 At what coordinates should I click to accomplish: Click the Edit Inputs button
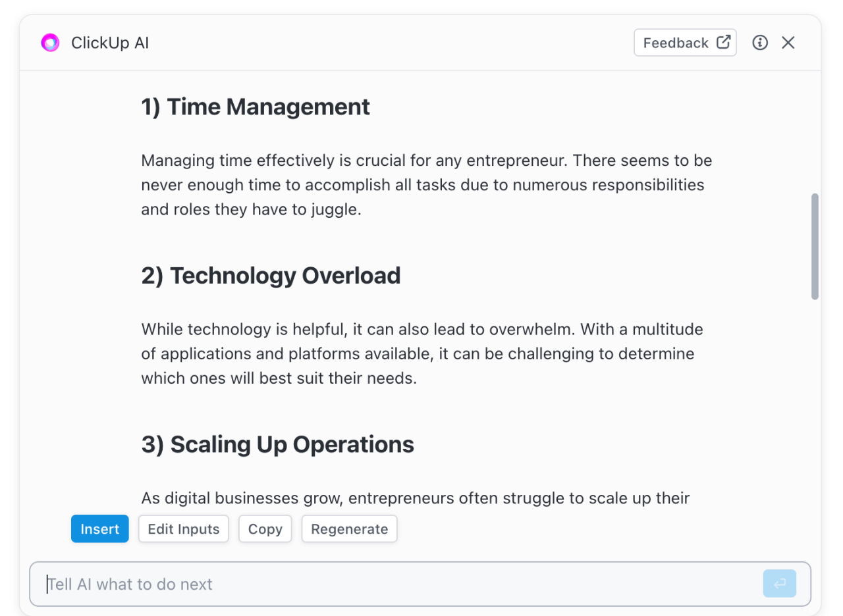click(x=183, y=529)
